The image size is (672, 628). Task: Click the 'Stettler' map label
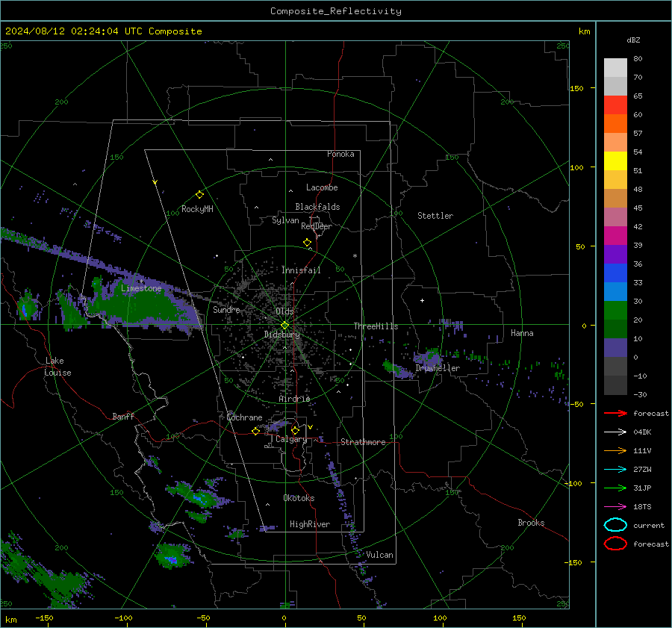pyautogui.click(x=435, y=216)
